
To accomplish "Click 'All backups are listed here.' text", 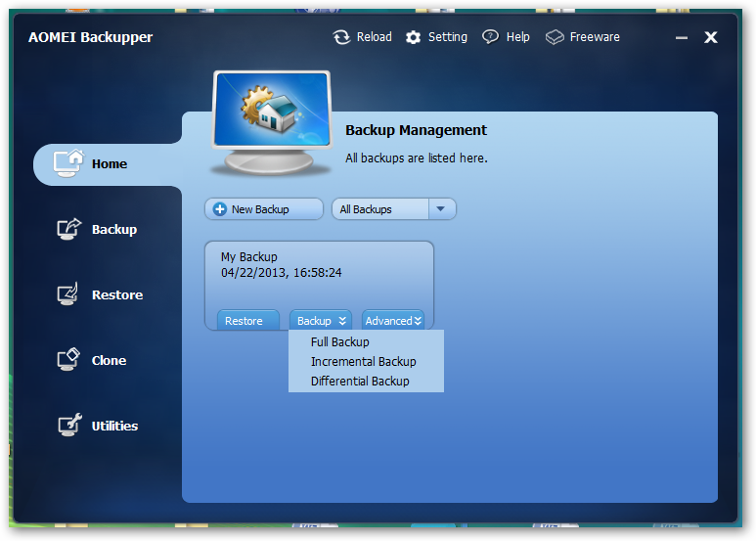I will pos(416,158).
